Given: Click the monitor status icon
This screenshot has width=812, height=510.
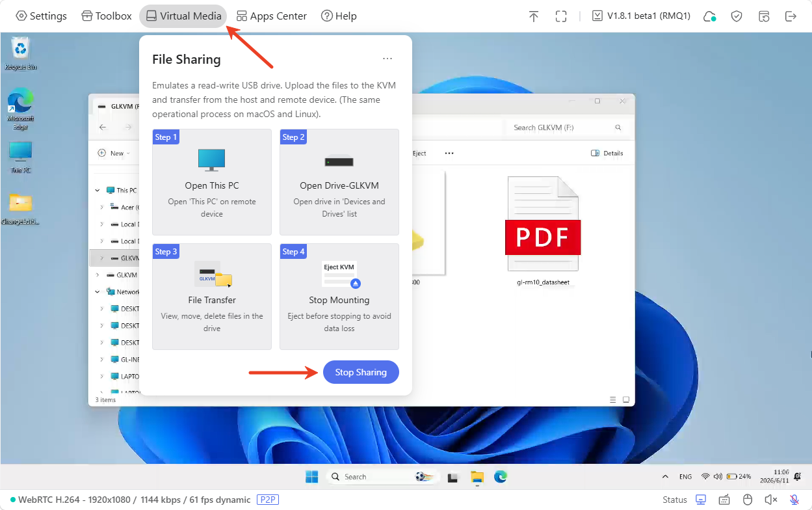Looking at the screenshot, I should tap(701, 500).
